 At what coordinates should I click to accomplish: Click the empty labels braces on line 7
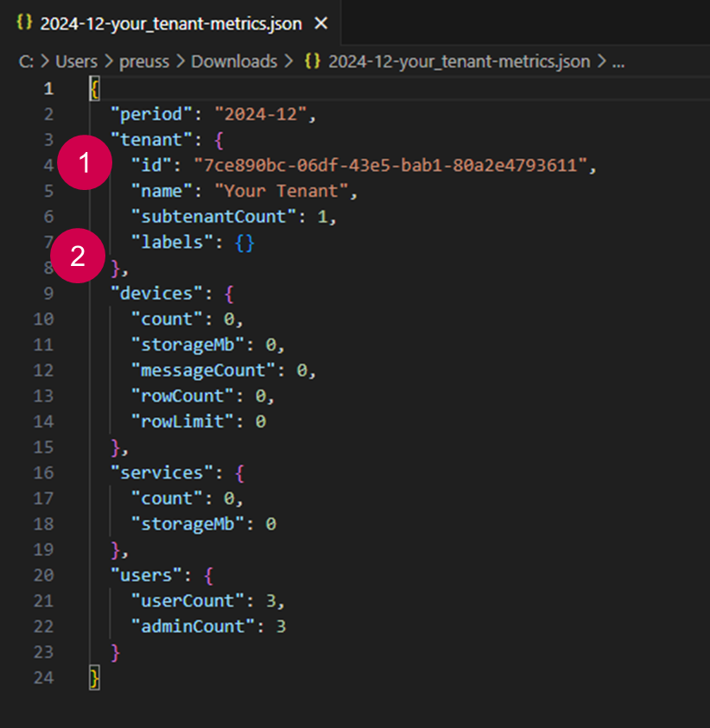(244, 243)
